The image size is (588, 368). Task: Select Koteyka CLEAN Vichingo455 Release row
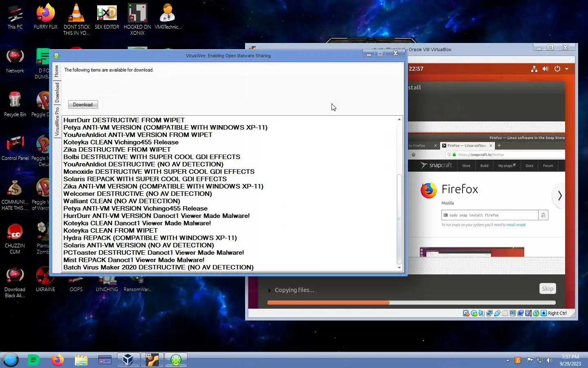229,142
